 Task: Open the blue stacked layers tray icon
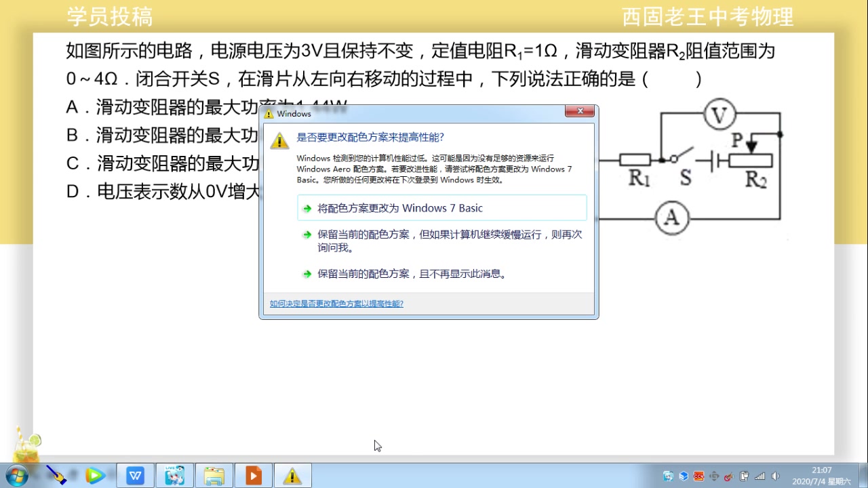click(684, 476)
